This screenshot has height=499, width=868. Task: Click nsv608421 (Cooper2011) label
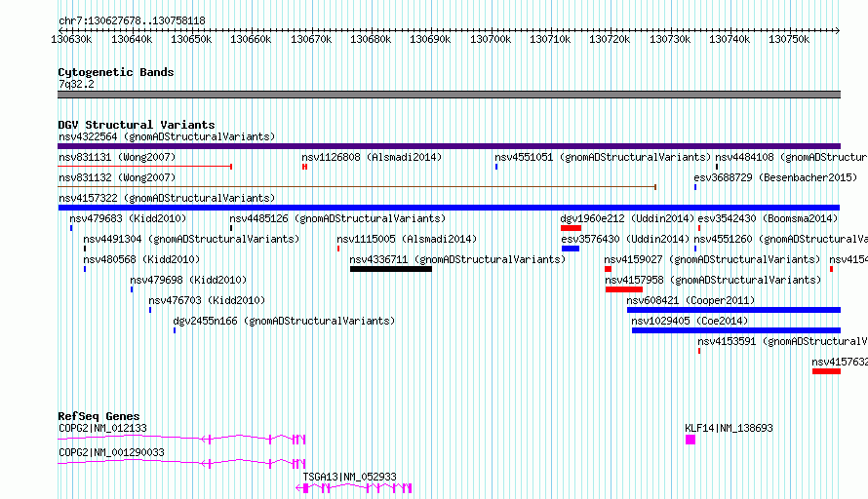coord(690,300)
